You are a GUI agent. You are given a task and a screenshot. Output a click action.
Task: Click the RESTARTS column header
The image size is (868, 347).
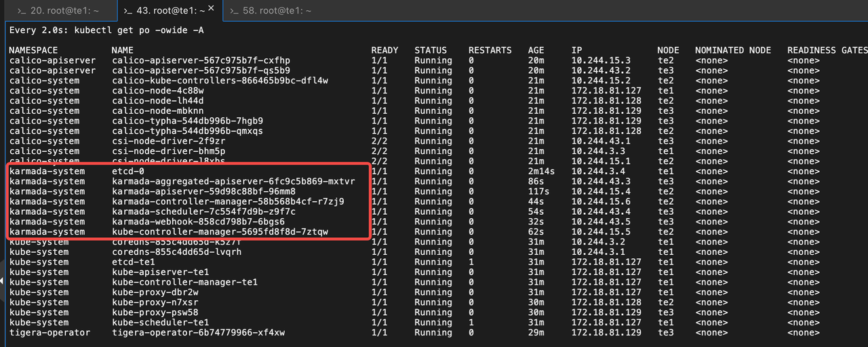click(490, 51)
